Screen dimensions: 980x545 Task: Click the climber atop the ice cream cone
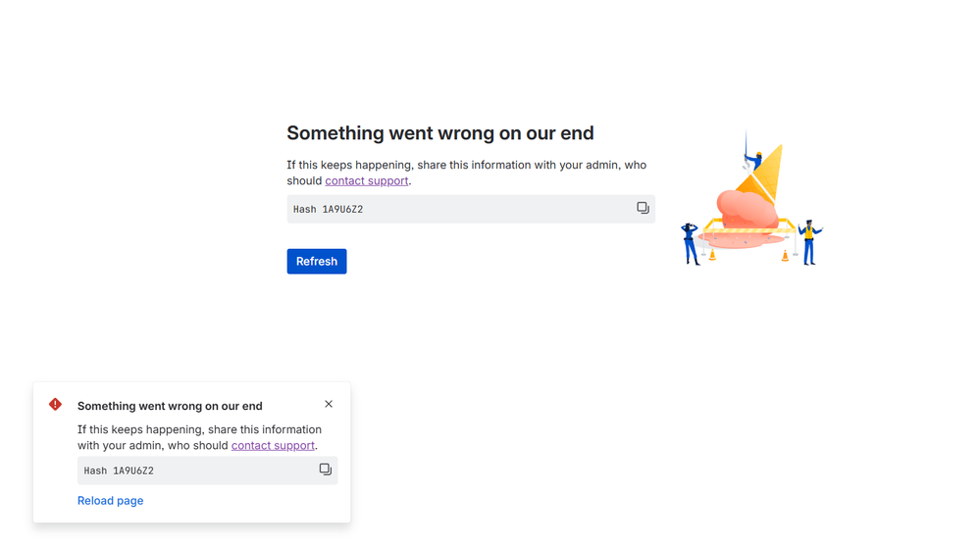point(753,160)
